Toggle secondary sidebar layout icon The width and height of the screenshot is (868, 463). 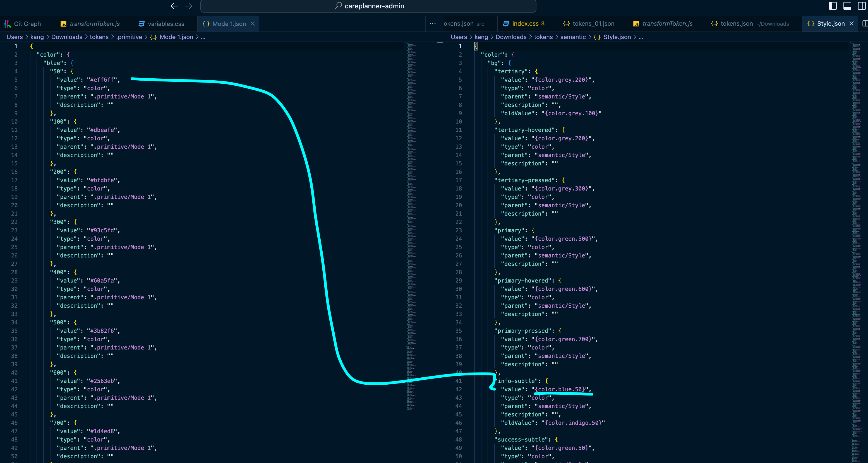[x=862, y=6]
